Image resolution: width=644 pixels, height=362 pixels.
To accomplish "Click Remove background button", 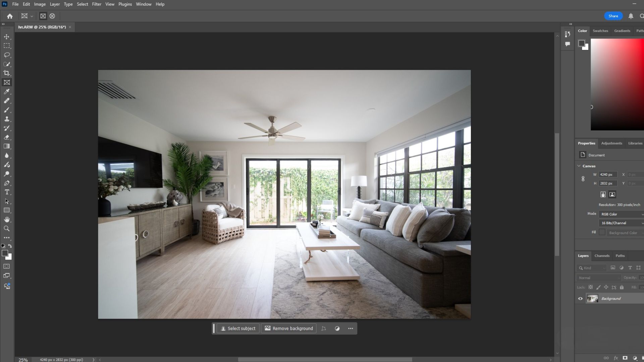I will pyautogui.click(x=289, y=328).
